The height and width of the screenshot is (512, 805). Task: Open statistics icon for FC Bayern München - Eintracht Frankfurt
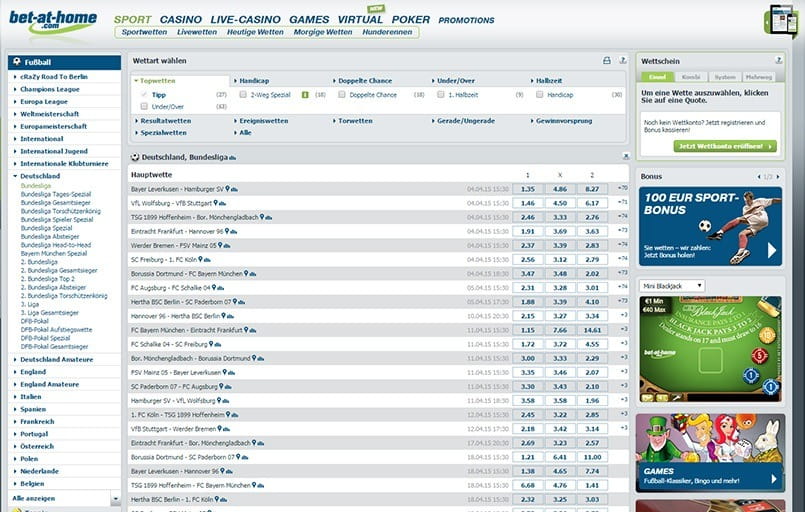click(253, 331)
